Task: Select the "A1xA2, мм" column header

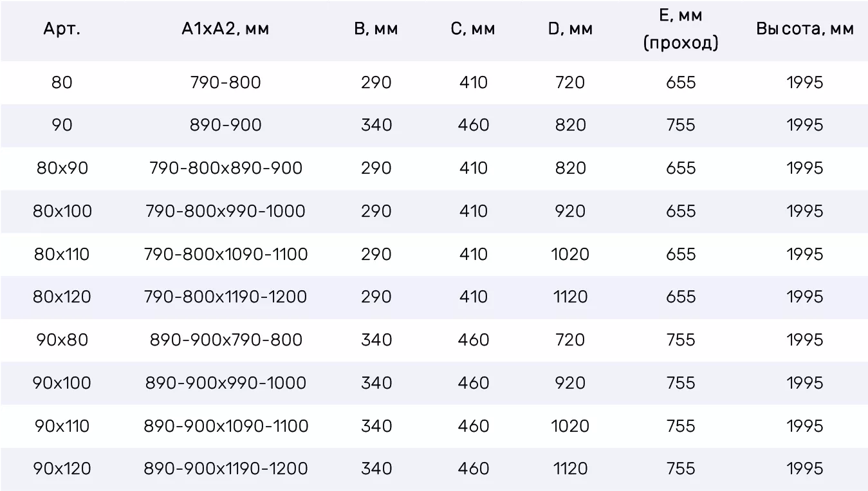Action: (225, 30)
